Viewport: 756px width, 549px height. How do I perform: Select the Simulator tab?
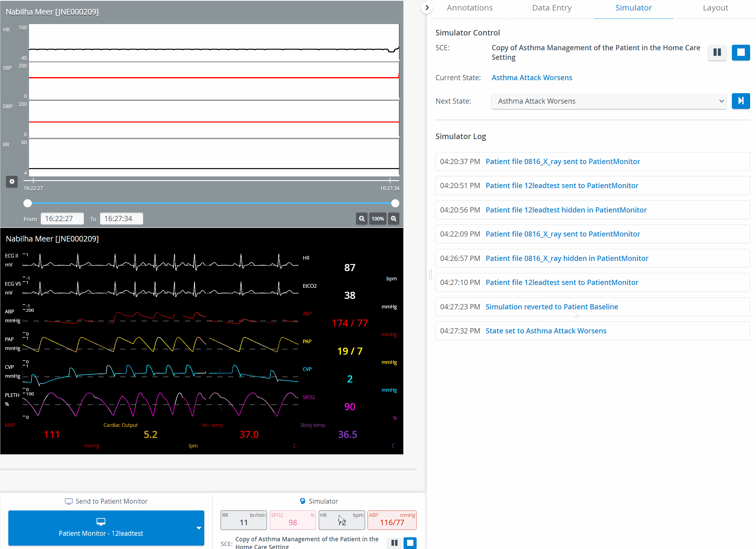(x=633, y=8)
